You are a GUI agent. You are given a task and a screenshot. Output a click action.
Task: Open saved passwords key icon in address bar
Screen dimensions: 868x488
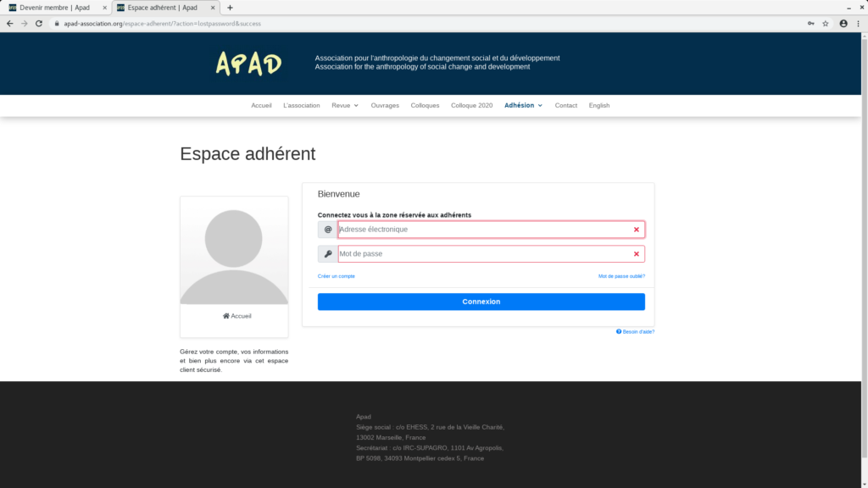[x=811, y=24]
